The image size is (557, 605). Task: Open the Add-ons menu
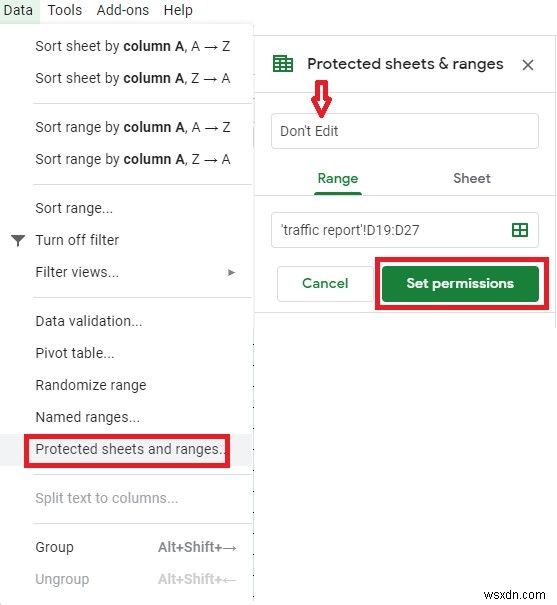point(123,10)
